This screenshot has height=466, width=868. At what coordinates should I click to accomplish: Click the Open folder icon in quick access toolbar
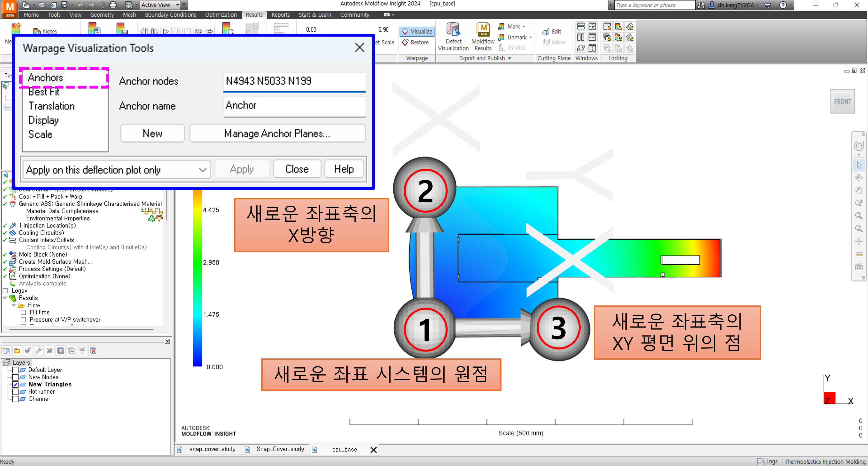point(42,5)
